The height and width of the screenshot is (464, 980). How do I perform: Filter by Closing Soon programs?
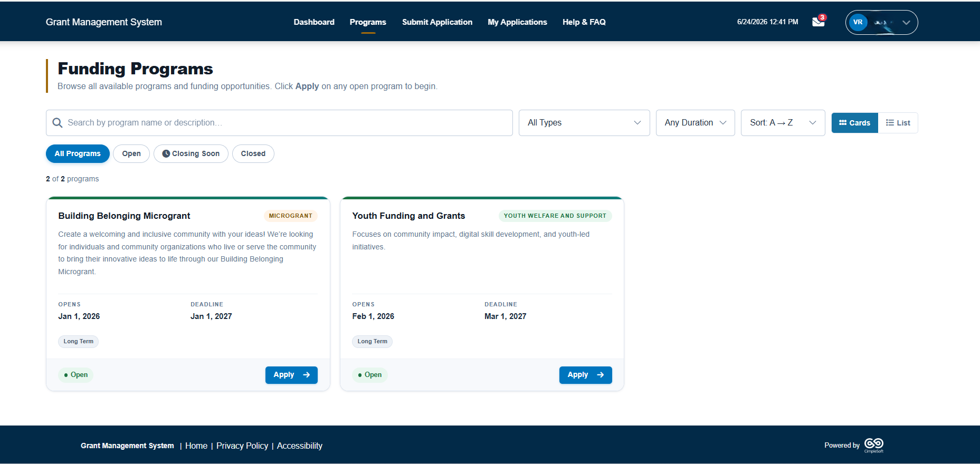(x=191, y=153)
